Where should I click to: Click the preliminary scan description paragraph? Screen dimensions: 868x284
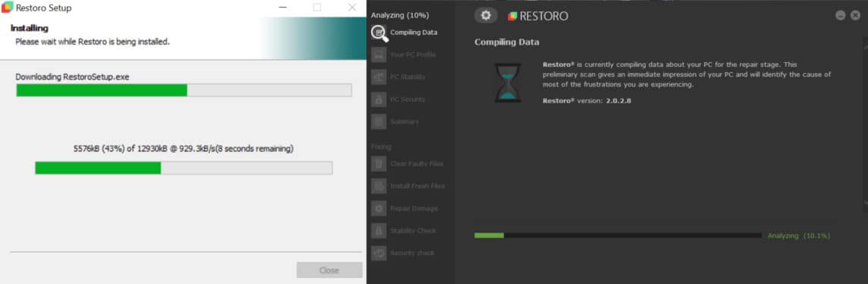(x=687, y=74)
